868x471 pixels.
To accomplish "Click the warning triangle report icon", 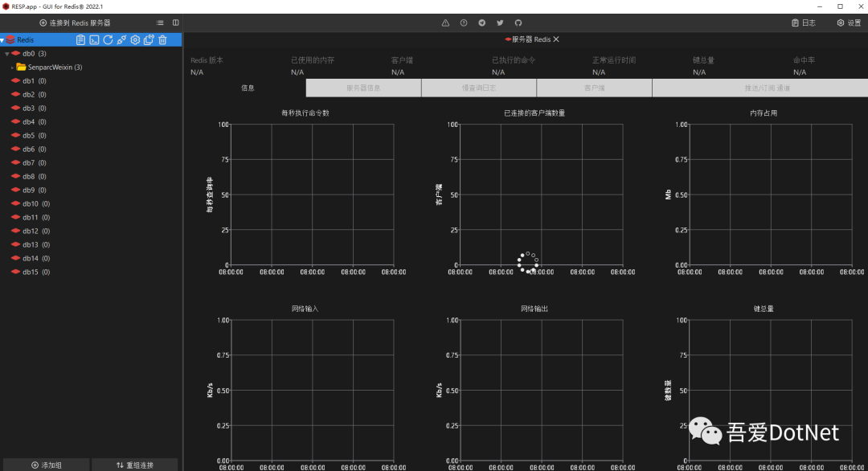I will click(x=445, y=23).
